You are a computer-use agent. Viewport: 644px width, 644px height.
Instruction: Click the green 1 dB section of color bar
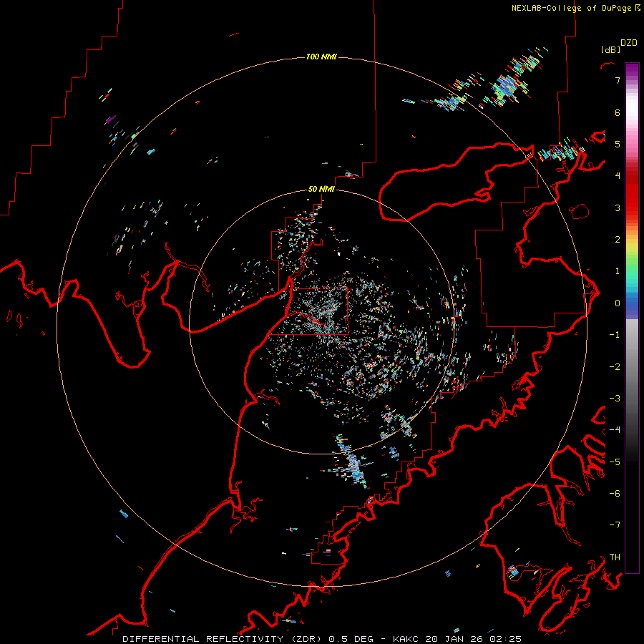click(x=632, y=269)
